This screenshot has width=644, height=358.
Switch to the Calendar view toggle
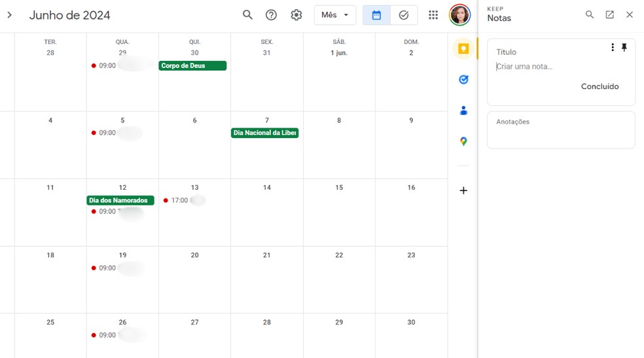click(x=377, y=15)
